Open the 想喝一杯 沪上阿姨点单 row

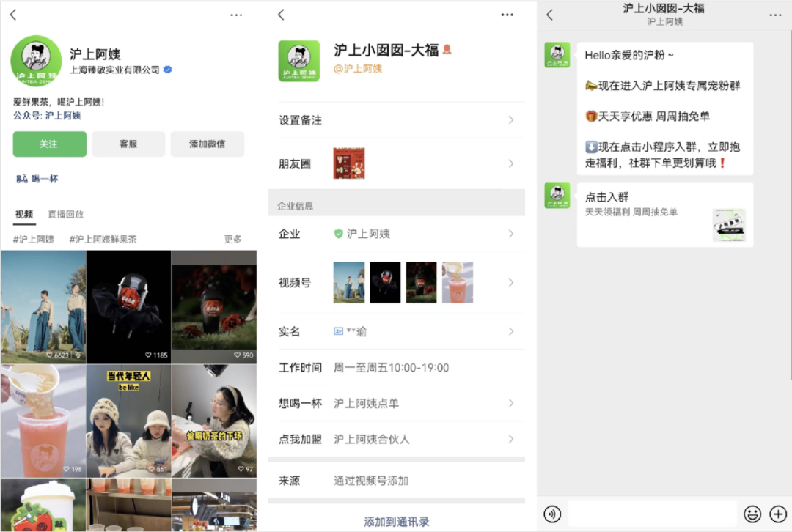coord(397,403)
